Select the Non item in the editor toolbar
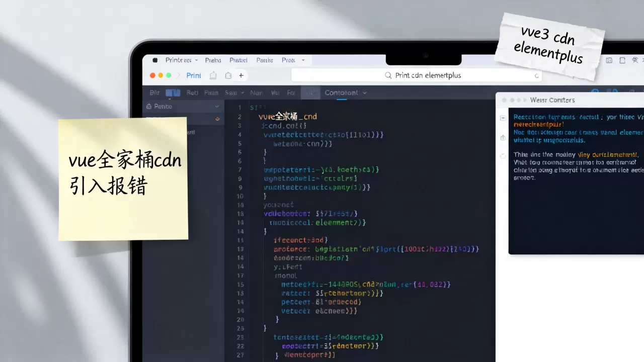 pyautogui.click(x=257, y=93)
